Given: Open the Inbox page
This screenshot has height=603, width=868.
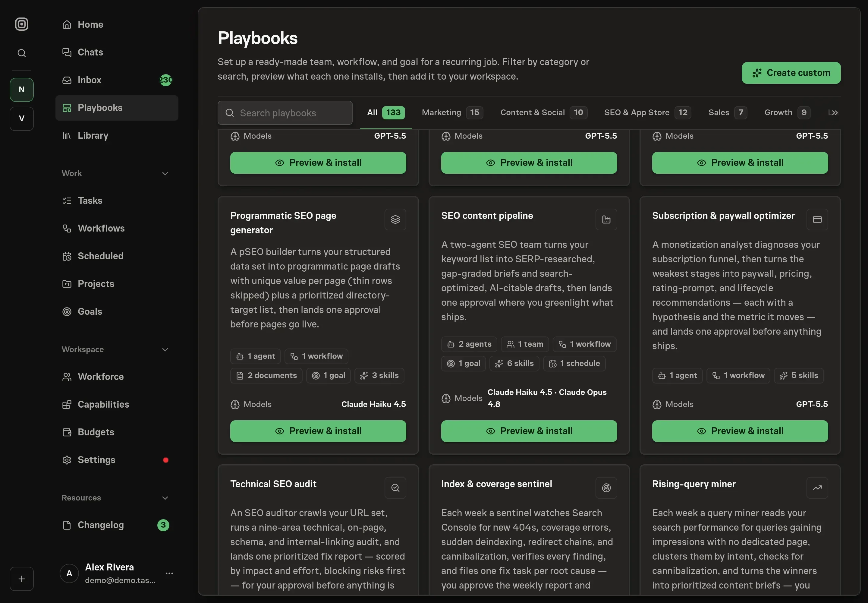Looking at the screenshot, I should click(117, 80).
